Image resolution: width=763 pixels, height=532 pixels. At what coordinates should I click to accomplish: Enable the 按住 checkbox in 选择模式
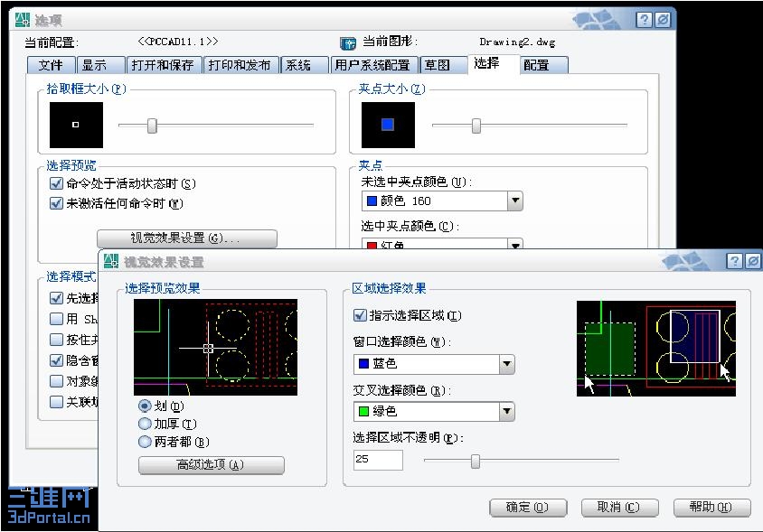[x=56, y=340]
